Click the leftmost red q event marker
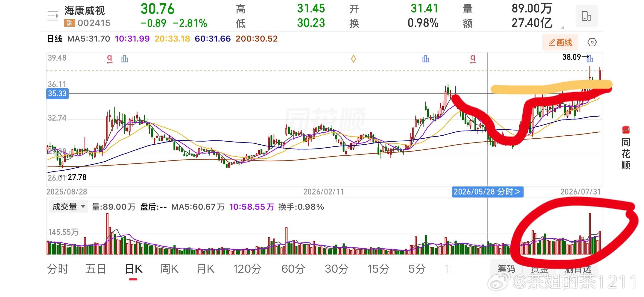The height and width of the screenshot is (297, 644). pos(109,59)
